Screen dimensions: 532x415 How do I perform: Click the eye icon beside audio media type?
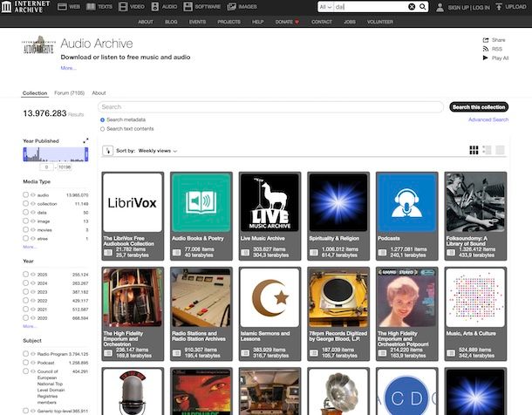pos(33,195)
